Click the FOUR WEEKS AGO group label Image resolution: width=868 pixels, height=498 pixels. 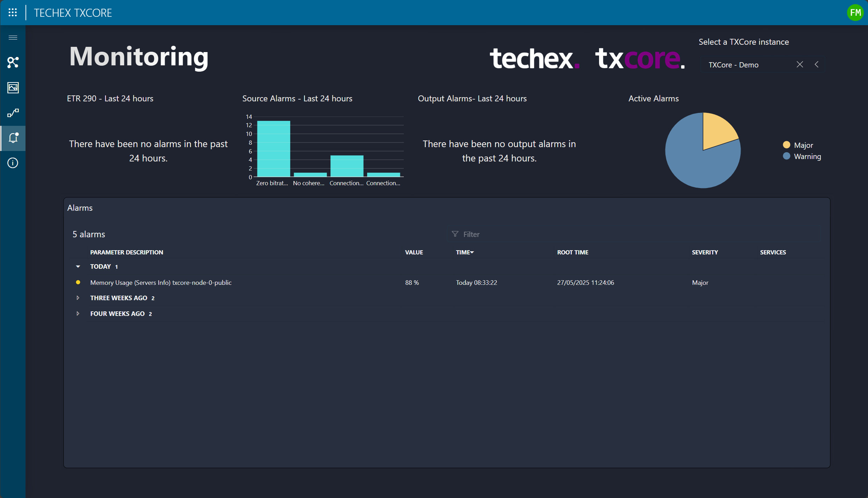[117, 313]
